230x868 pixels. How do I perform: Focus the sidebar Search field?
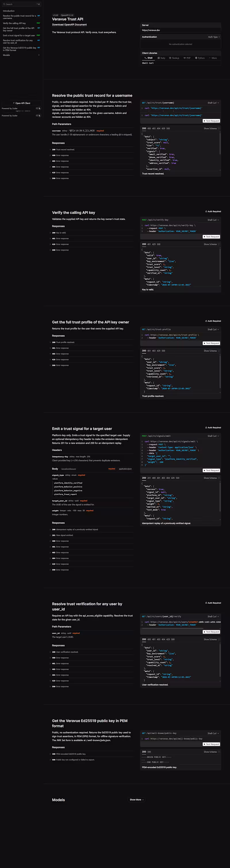21,4
